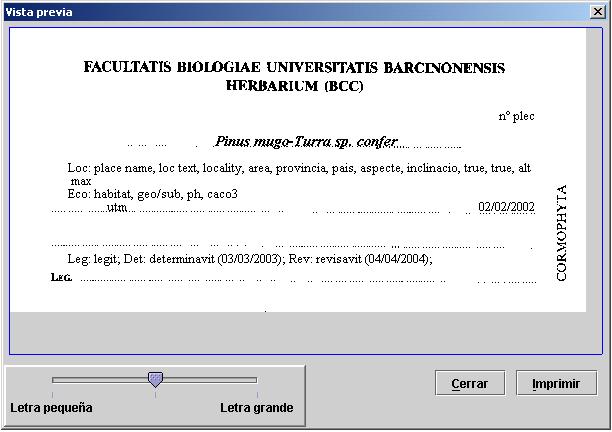The image size is (612, 432).
Task: Click the 'utm' text in the preview
Action: (x=117, y=208)
